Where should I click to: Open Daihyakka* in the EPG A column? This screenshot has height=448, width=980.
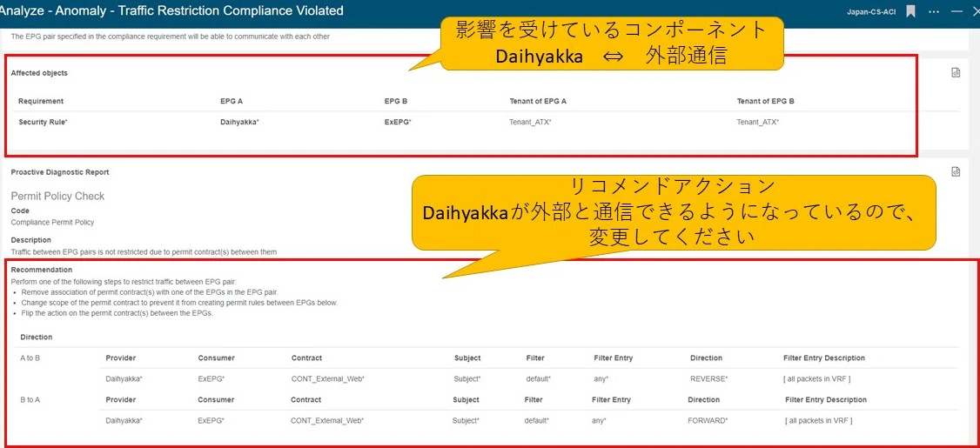(x=239, y=122)
